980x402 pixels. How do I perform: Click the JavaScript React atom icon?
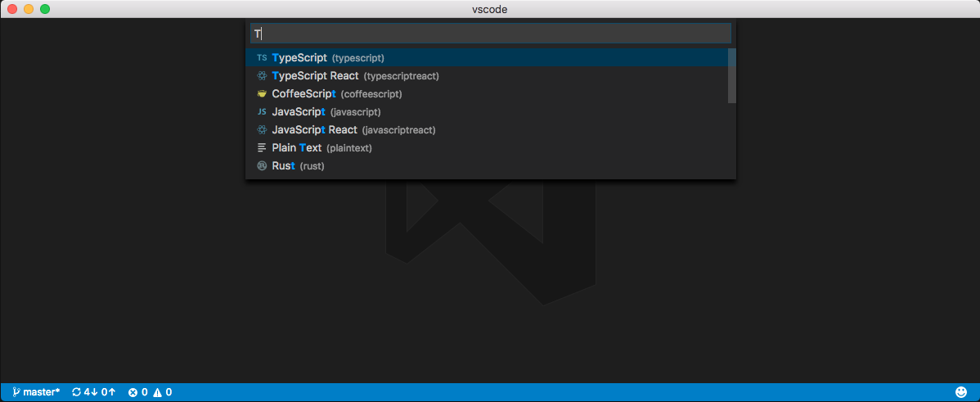[x=262, y=130]
